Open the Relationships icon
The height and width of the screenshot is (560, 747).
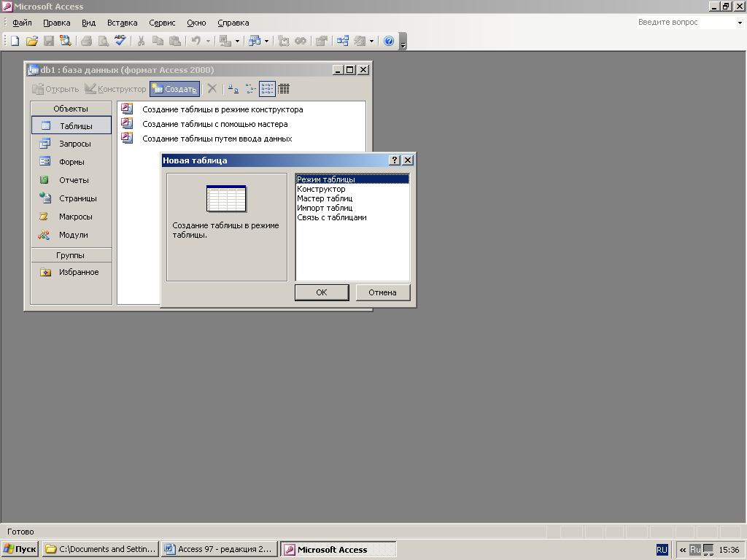coord(343,41)
